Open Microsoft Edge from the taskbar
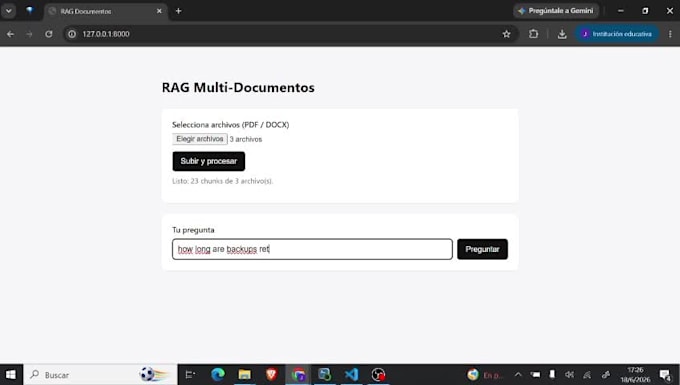This screenshot has width=680, height=385. 218,375
